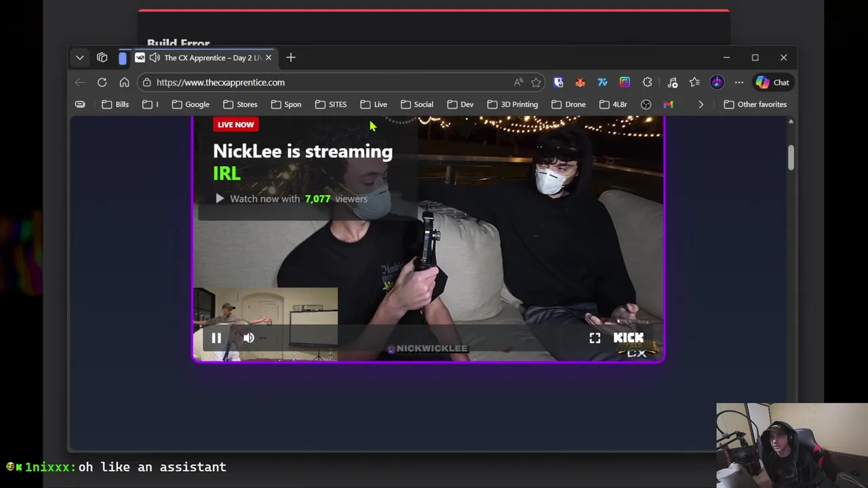This screenshot has height=488, width=868.
Task: Enter fullscreen on the stream player
Action: [595, 338]
